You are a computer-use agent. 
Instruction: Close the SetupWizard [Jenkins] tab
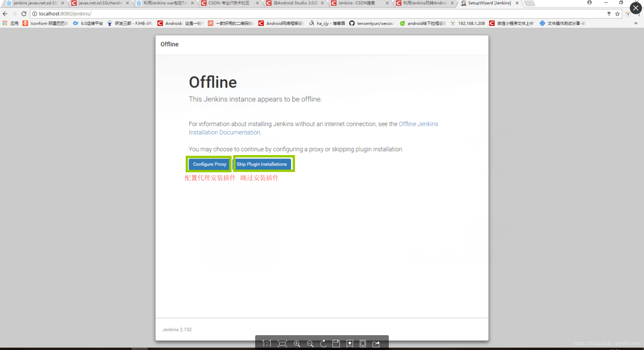pos(517,3)
